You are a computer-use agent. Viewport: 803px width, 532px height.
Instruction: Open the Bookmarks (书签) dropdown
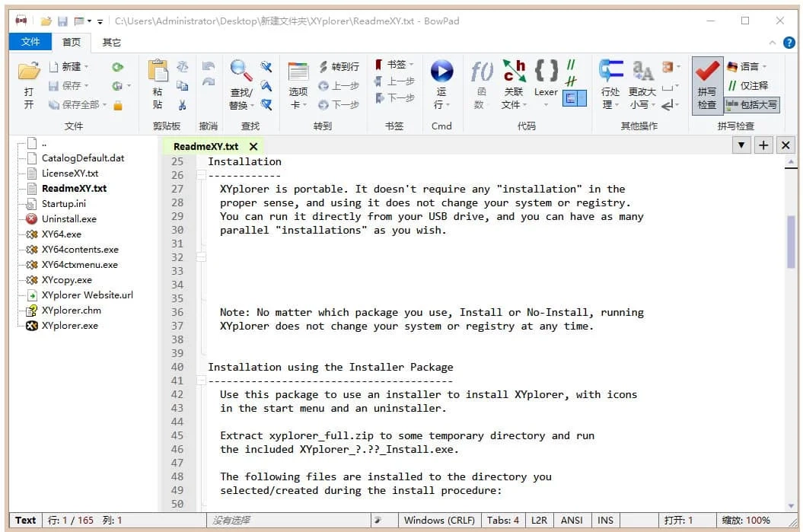click(396, 65)
